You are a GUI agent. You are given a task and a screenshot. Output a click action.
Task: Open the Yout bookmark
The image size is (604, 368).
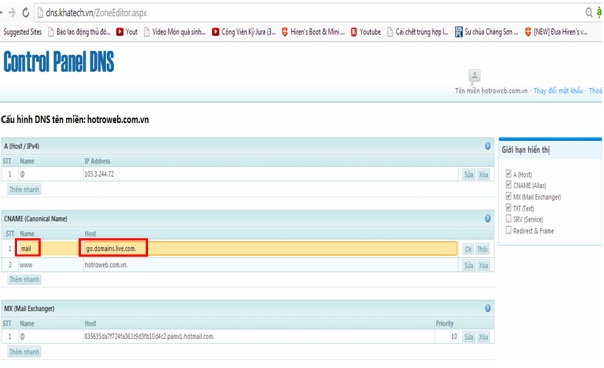[x=127, y=32]
